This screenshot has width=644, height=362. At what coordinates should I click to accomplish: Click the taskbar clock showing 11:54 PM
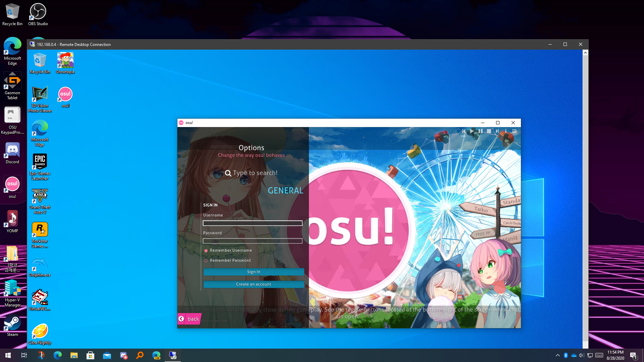pyautogui.click(x=615, y=355)
